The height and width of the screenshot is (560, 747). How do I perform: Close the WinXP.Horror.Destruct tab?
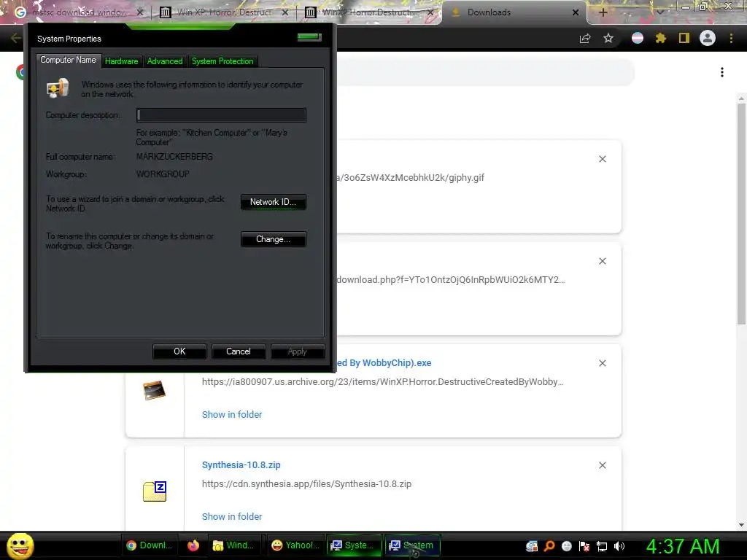pos(430,12)
